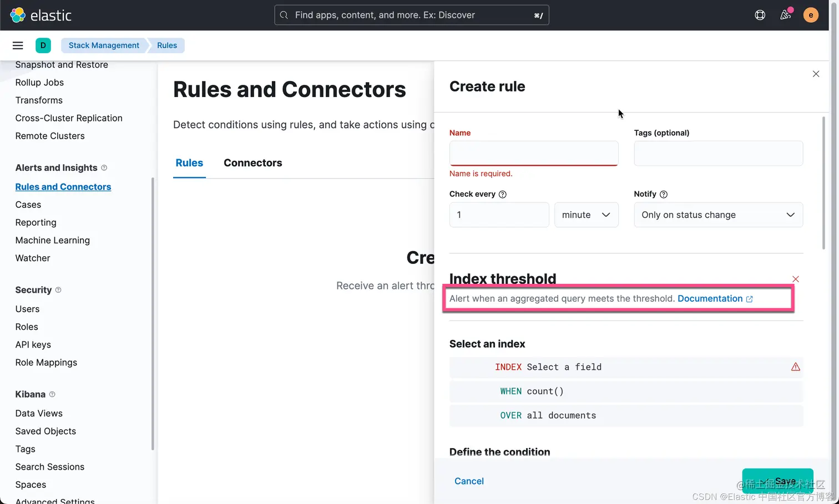Click the Notify help icon
839x504 pixels.
pyautogui.click(x=664, y=194)
